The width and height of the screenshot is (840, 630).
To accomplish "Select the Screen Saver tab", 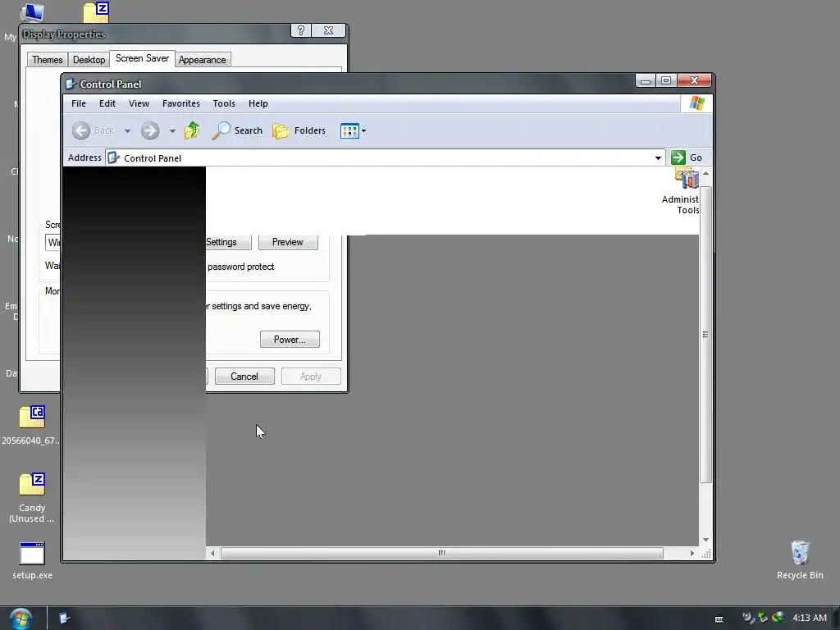I will click(x=142, y=58).
